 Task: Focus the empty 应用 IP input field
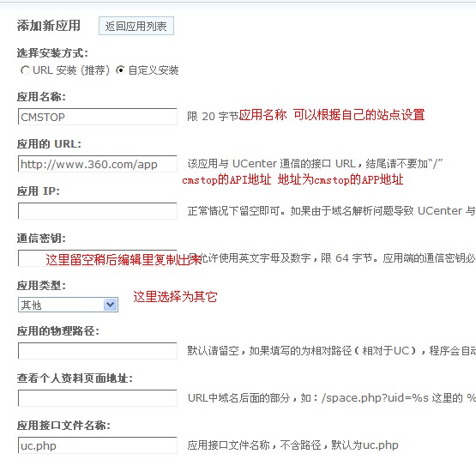click(x=98, y=211)
